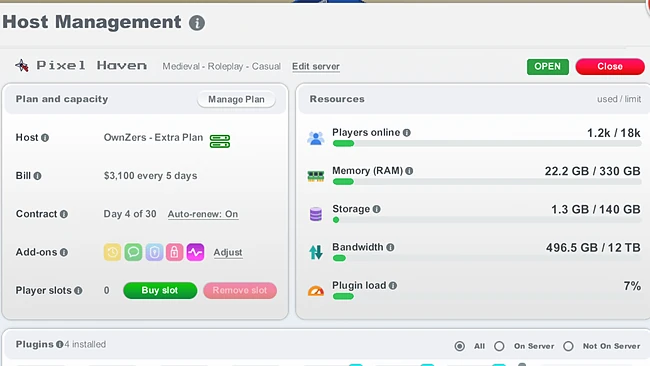Select the magenta activity pulse add-on icon
Screen dimensions: 650x366
(195, 252)
